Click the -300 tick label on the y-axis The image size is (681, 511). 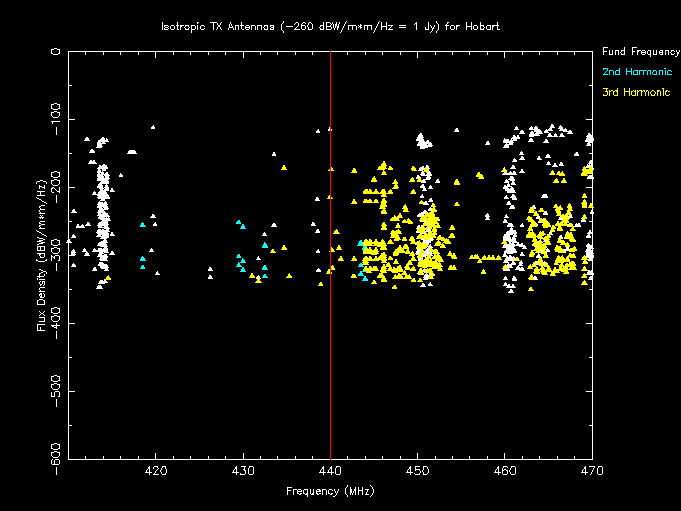(x=57, y=253)
